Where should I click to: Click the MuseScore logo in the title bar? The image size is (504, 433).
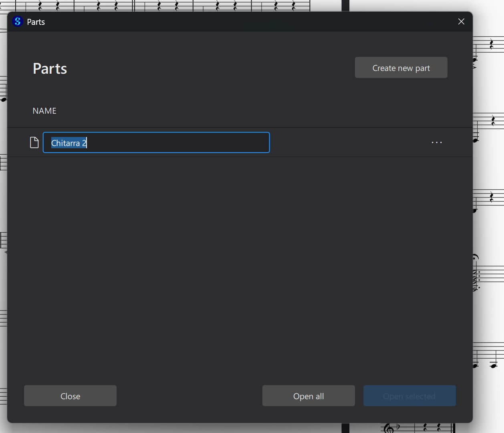pyautogui.click(x=17, y=22)
